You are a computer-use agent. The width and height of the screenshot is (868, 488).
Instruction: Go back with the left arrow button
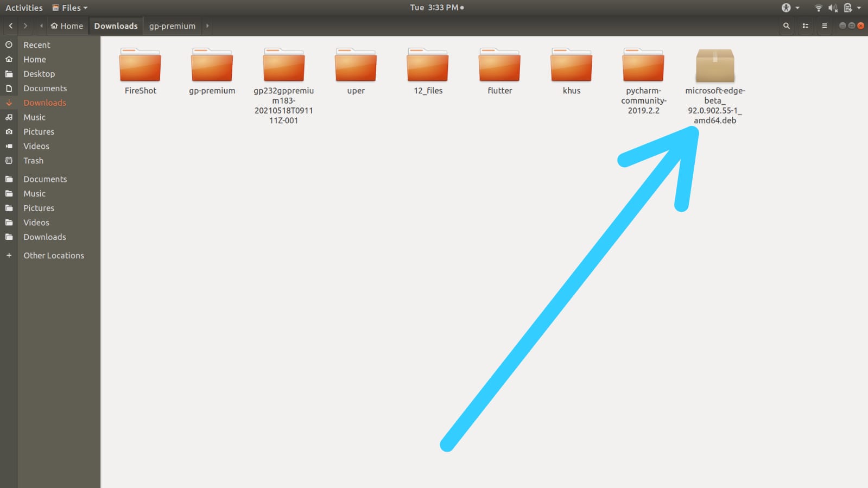pos(10,26)
